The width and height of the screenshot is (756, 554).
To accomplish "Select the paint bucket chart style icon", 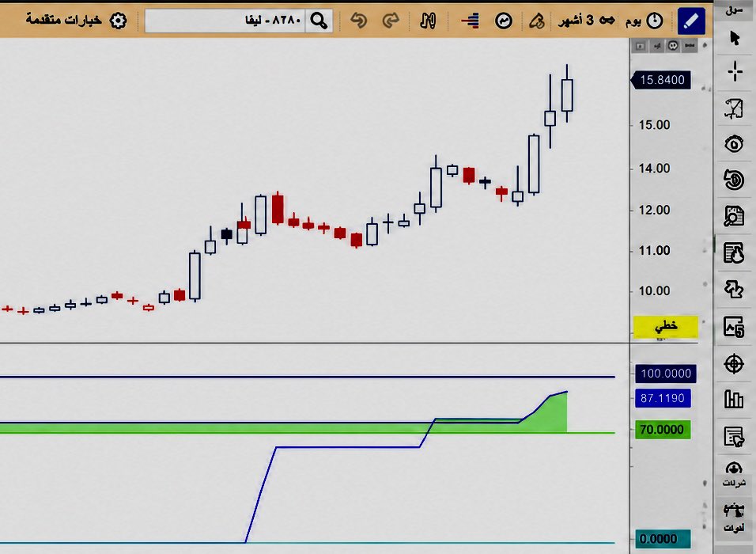I will coord(537,21).
